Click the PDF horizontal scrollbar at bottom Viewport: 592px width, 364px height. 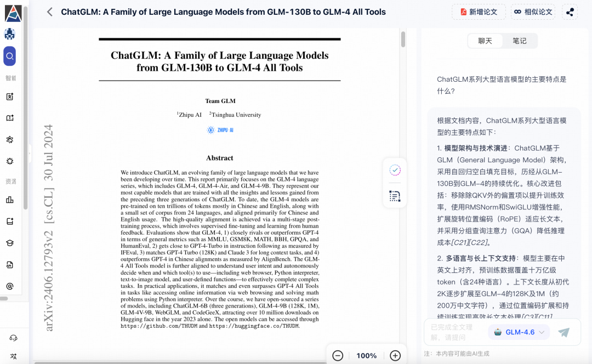tap(180, 363)
